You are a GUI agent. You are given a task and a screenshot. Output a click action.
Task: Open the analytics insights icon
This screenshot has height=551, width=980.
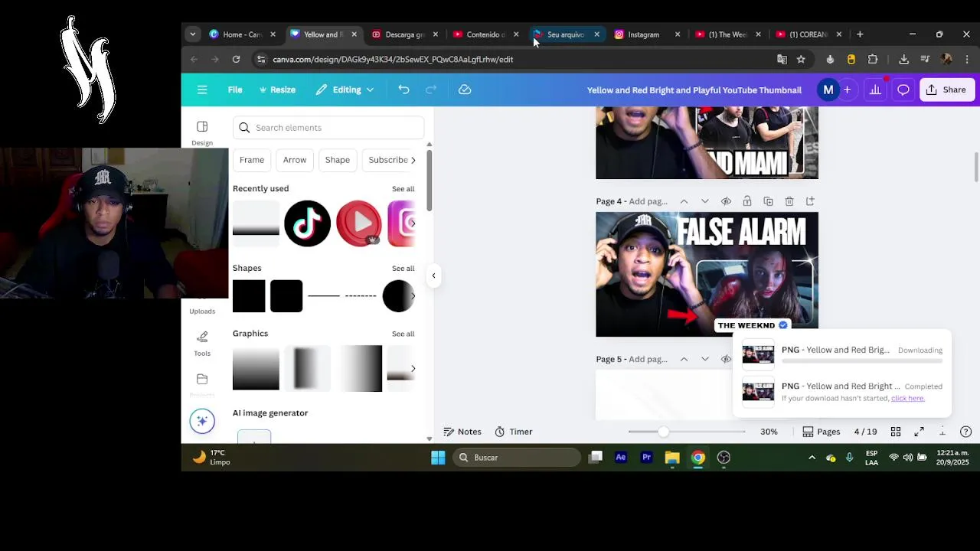pyautogui.click(x=875, y=90)
